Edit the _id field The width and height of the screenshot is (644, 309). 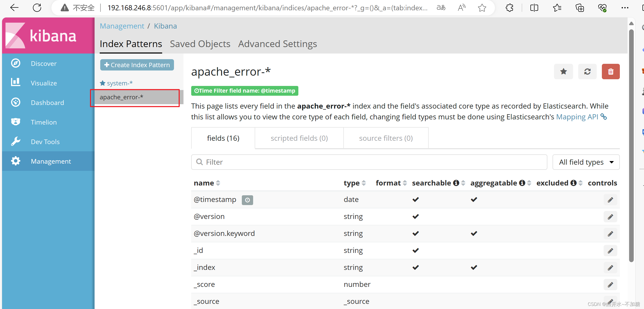pos(610,251)
